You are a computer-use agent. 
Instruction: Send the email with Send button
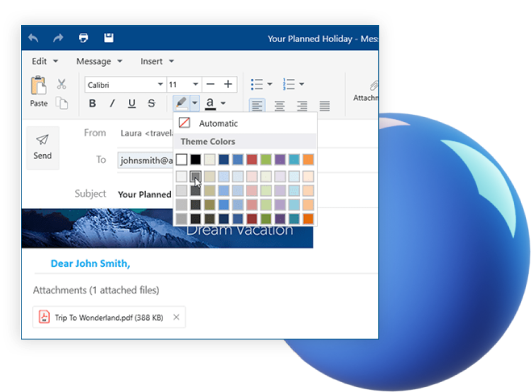click(43, 148)
